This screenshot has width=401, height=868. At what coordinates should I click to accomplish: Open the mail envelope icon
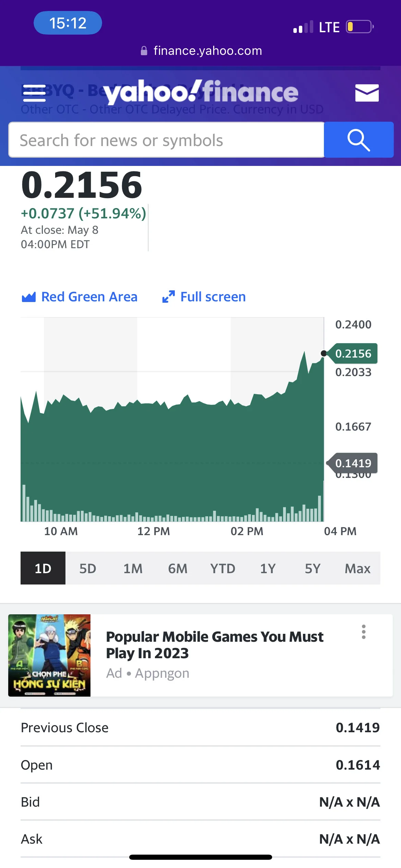[x=367, y=93]
